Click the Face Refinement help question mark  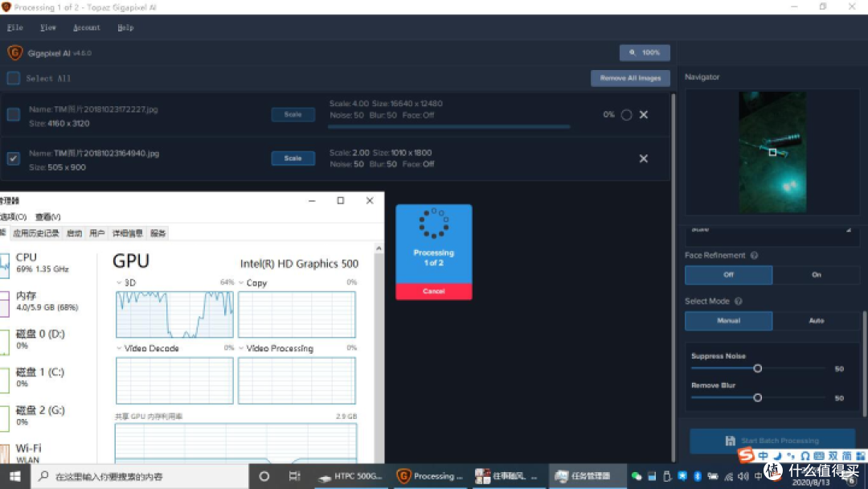754,255
